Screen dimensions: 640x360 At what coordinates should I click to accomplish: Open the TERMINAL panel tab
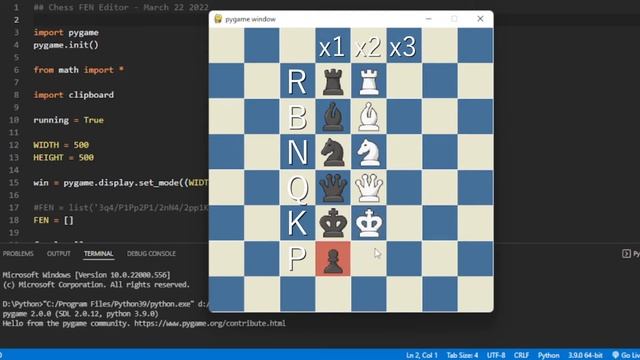tap(98, 253)
